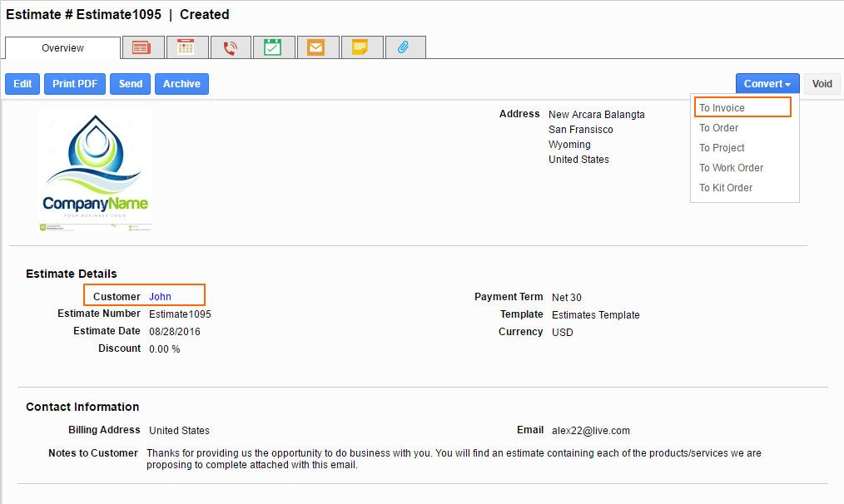Click the Contact Information heading
844x504 pixels.
[82, 408]
